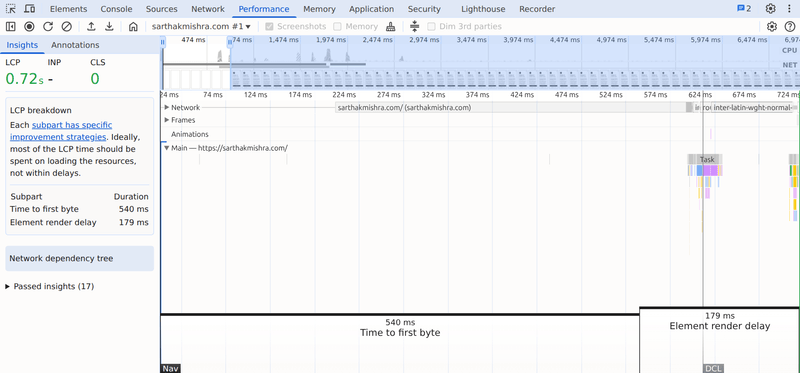
Task: Click the INP metric dash value
Action: 51,79
